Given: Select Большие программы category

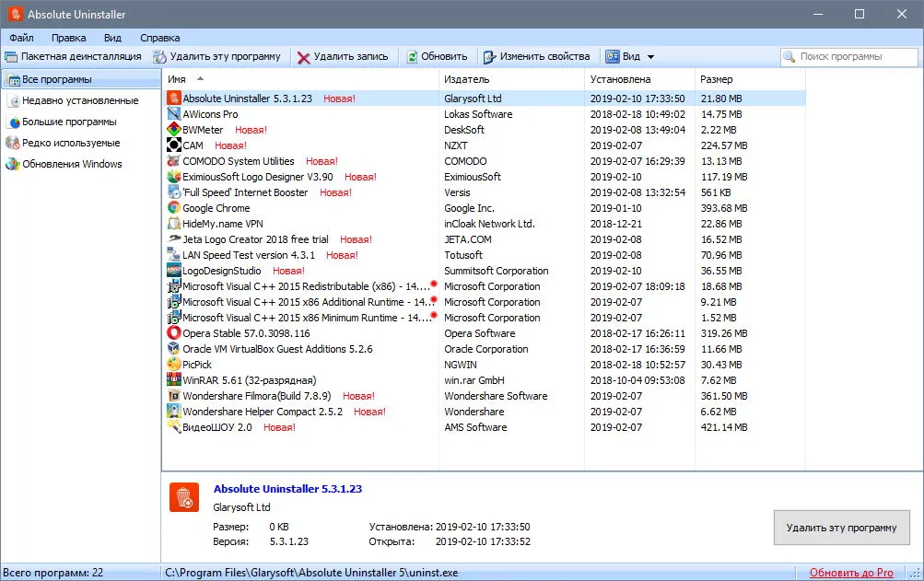Looking at the screenshot, I should pos(69,122).
